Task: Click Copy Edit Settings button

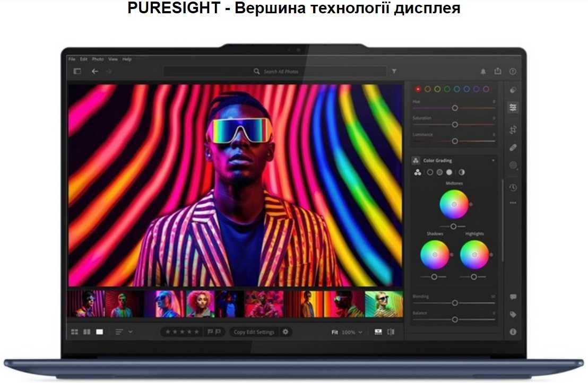Action: tap(254, 332)
